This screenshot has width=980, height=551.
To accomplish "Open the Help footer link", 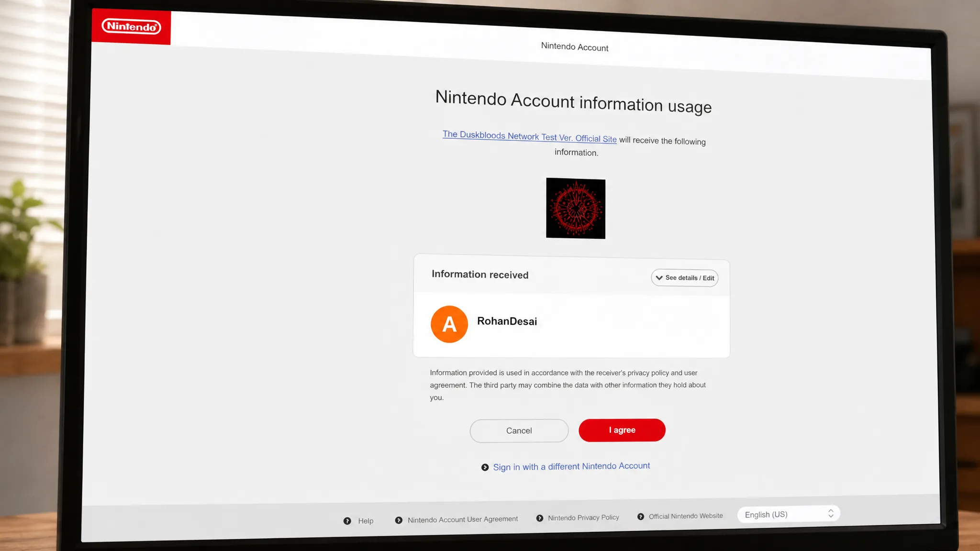I will pos(358,521).
